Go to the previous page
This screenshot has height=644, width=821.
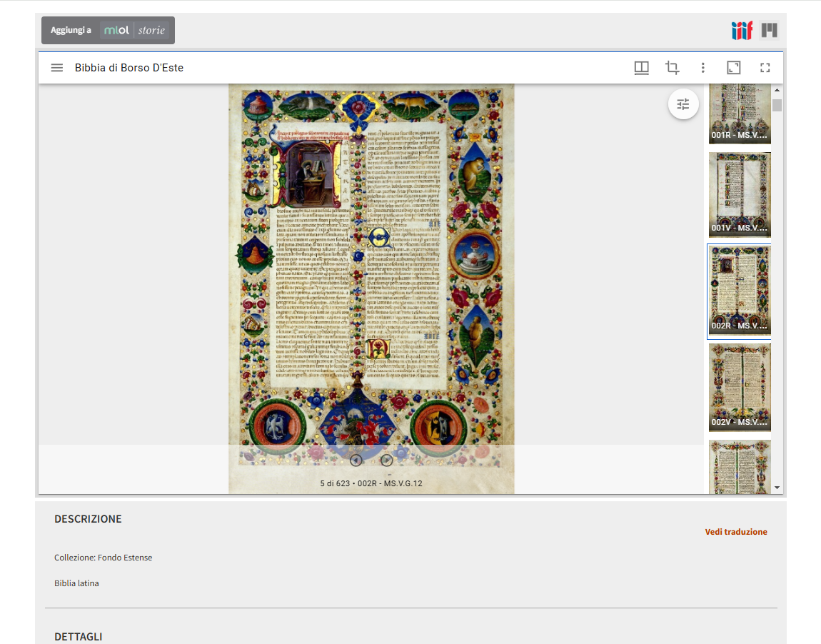coord(356,461)
